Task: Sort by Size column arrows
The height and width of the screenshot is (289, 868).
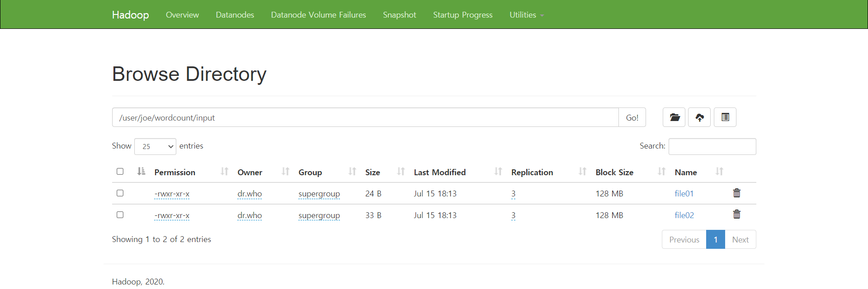Action: pyautogui.click(x=401, y=172)
